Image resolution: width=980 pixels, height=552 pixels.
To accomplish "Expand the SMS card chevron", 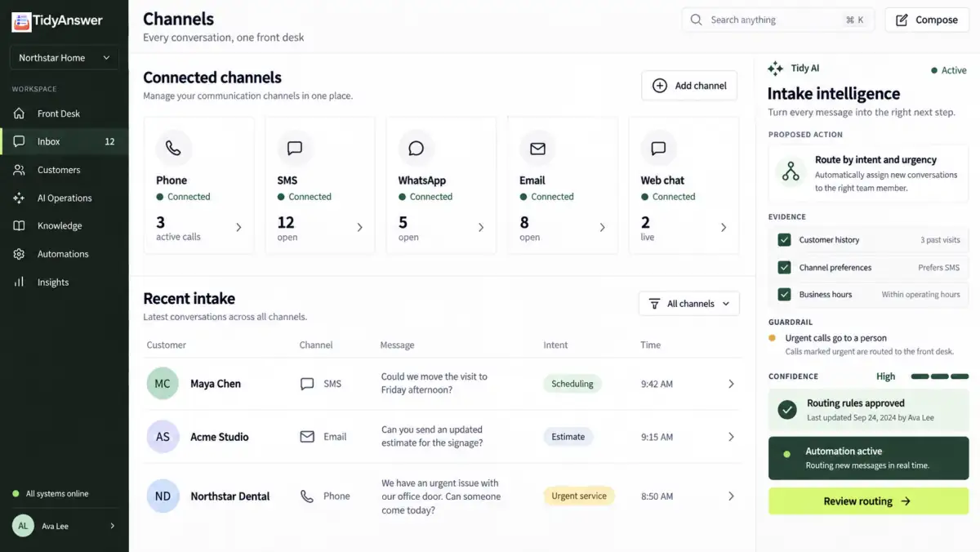I will point(359,228).
